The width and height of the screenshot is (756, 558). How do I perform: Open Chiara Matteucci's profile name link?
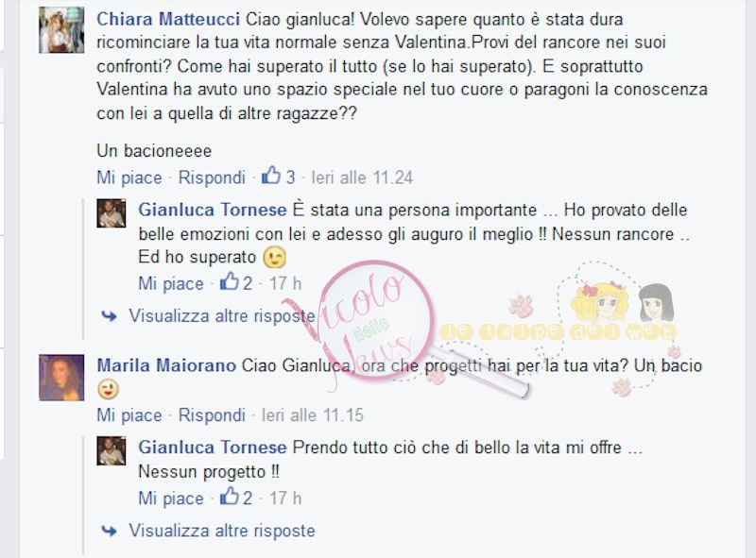(x=168, y=19)
